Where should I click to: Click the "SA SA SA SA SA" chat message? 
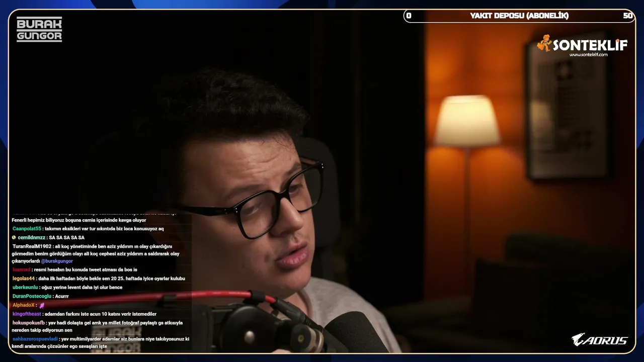[66, 237]
